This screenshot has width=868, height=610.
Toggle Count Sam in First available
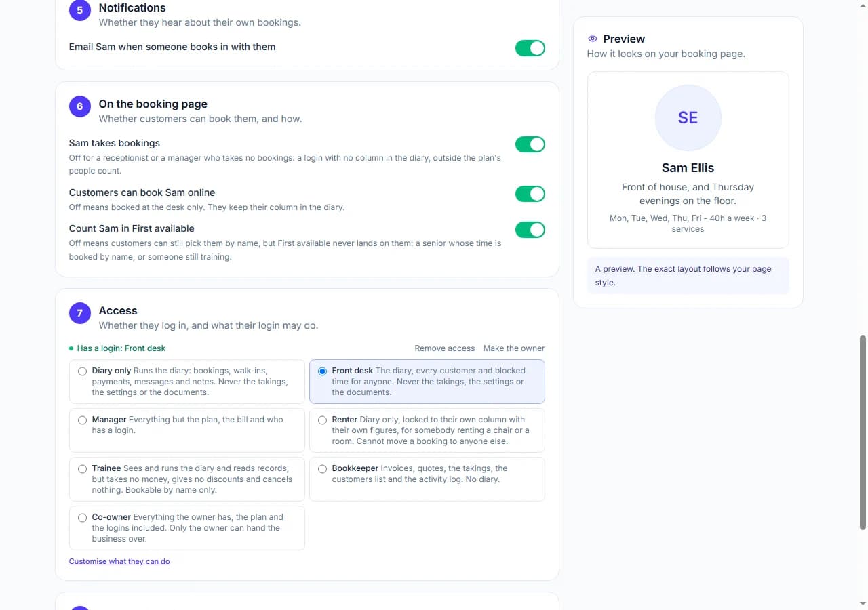[530, 230]
